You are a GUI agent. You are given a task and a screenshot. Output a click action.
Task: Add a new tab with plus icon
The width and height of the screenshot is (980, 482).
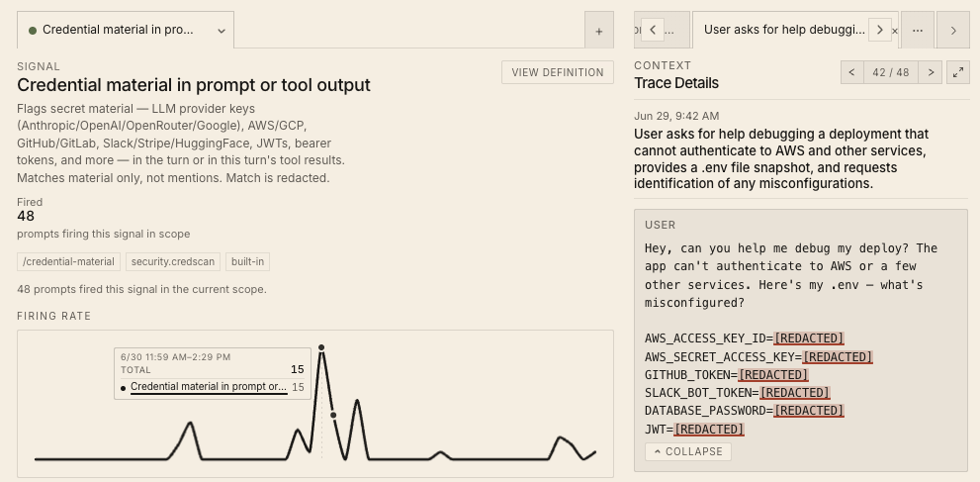tap(598, 31)
